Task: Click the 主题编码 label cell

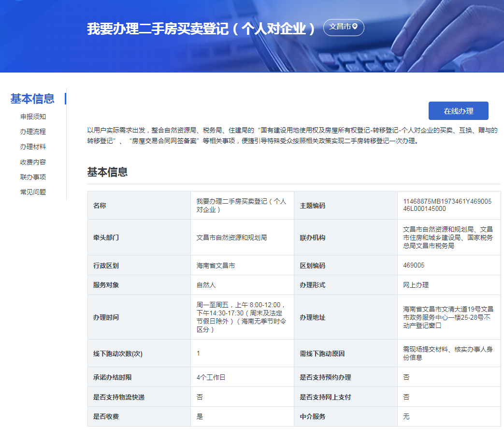Action: coord(346,206)
